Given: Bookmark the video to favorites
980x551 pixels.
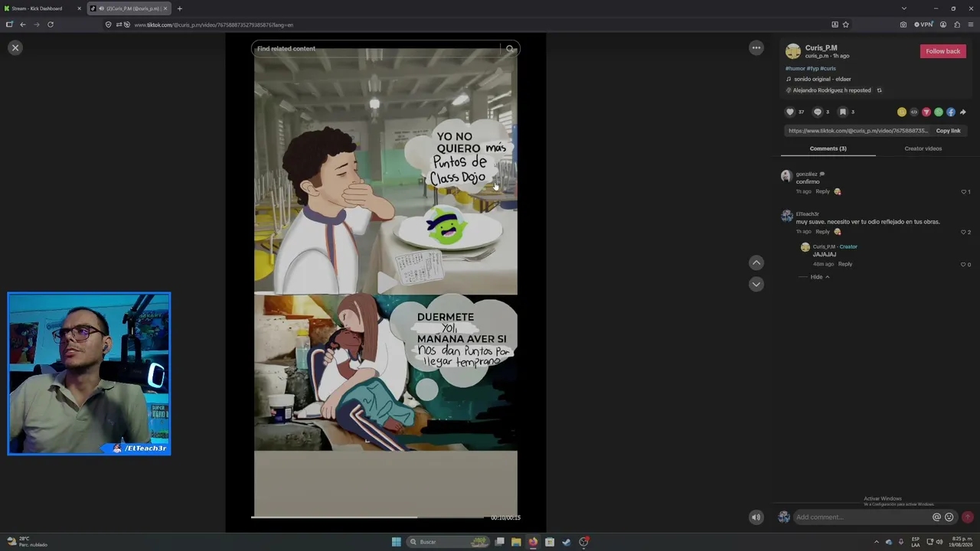Looking at the screenshot, I should pos(843,112).
